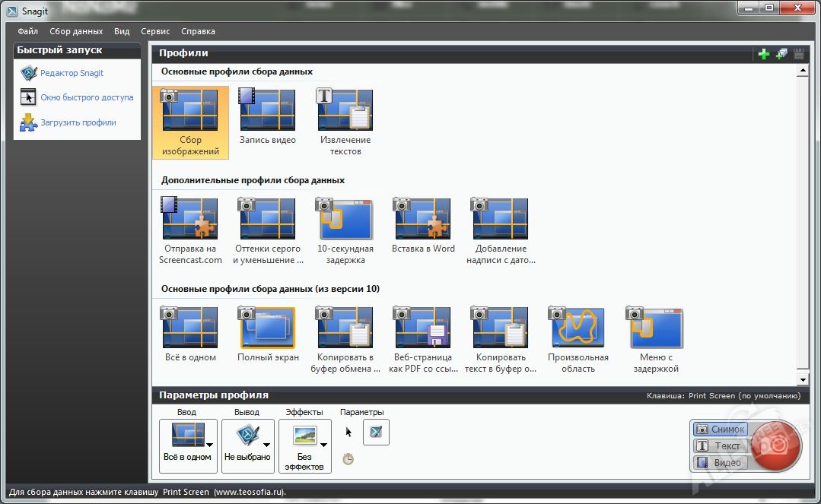
Task: Open the Сбор данных menu
Action: tap(76, 31)
